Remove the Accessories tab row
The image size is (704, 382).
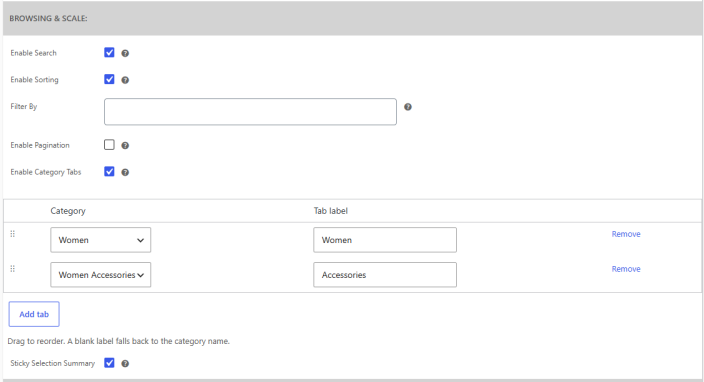pyautogui.click(x=626, y=269)
